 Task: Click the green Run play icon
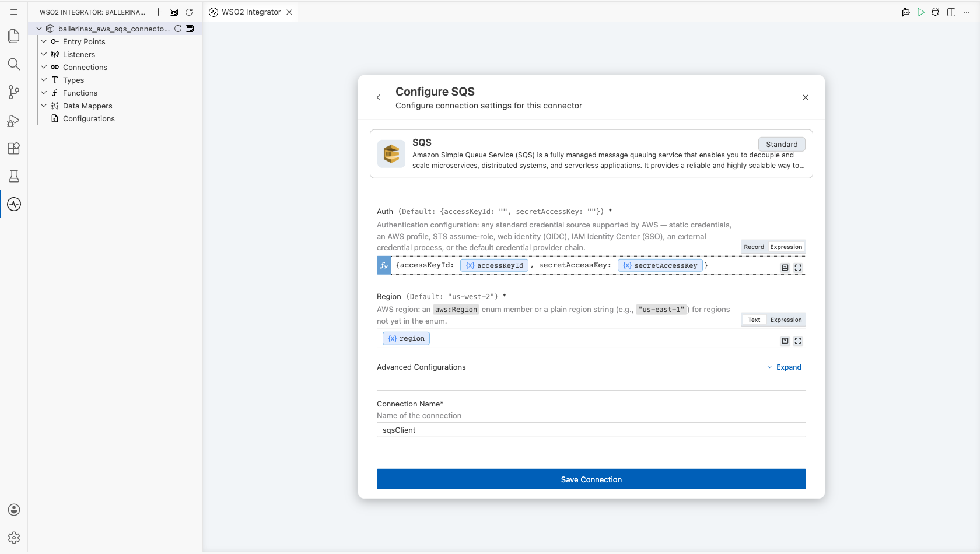point(921,12)
